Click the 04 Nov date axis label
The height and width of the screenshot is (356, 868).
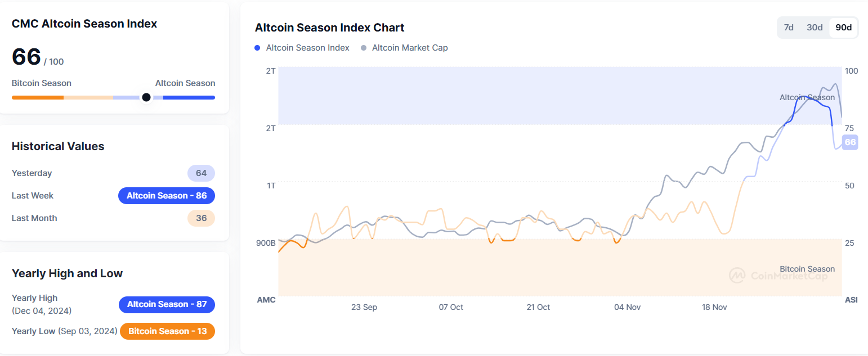627,307
